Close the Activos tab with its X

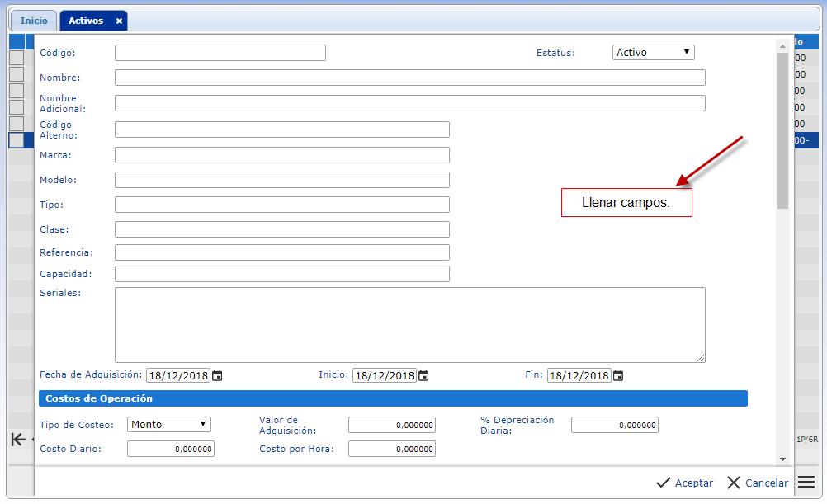119,21
